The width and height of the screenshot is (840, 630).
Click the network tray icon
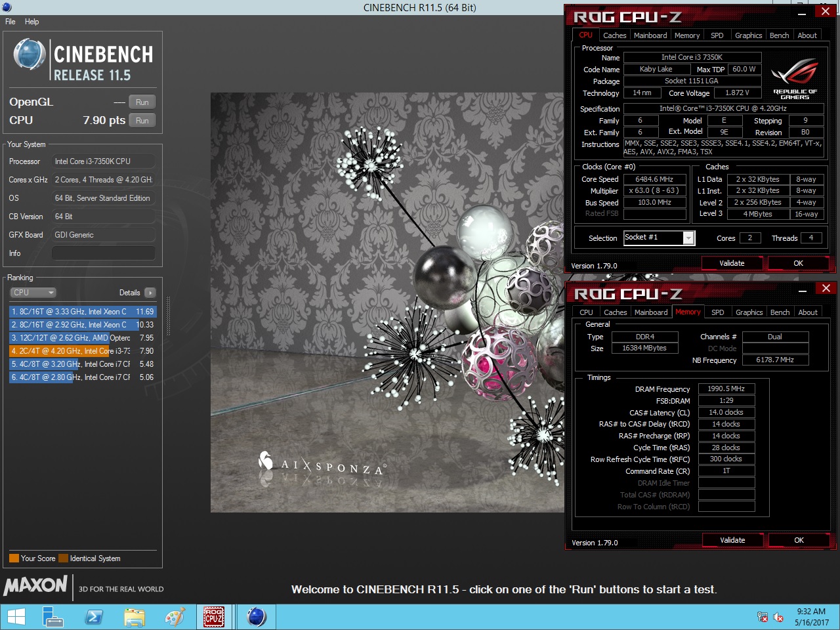pyautogui.click(x=763, y=617)
